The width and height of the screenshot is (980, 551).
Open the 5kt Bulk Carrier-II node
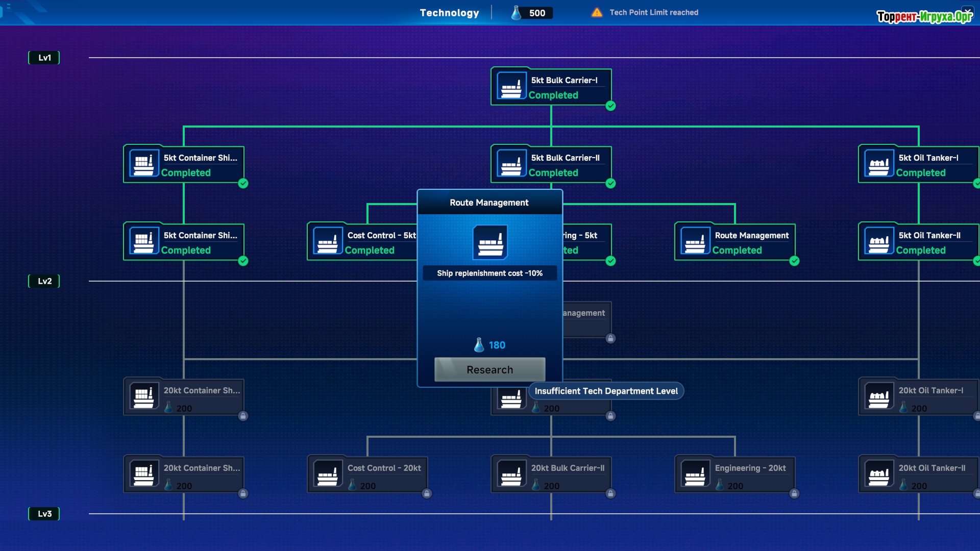[x=551, y=164]
